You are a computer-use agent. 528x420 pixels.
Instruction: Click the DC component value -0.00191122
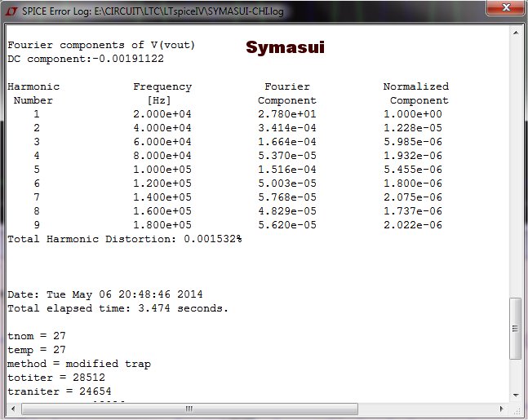pyautogui.click(x=128, y=59)
